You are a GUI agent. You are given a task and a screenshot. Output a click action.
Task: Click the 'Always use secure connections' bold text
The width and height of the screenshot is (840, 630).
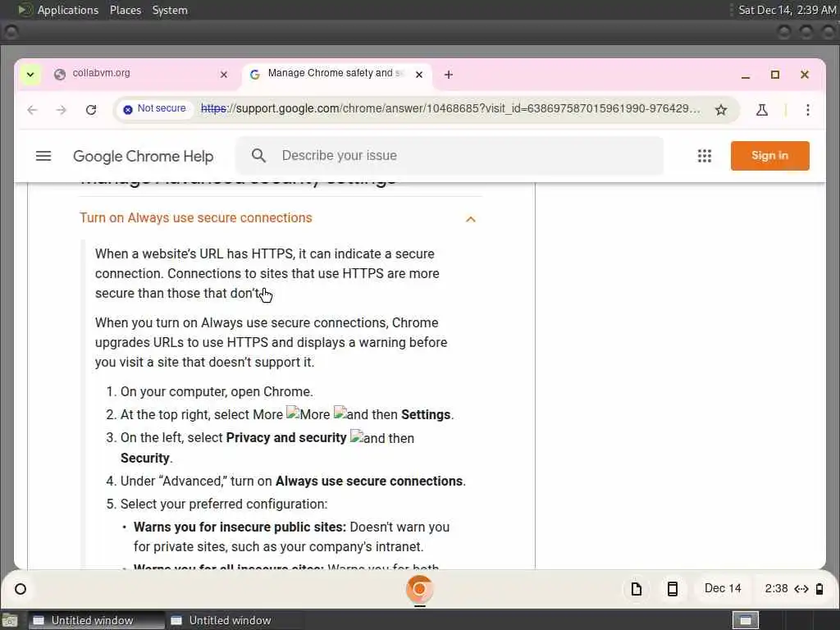point(368,481)
